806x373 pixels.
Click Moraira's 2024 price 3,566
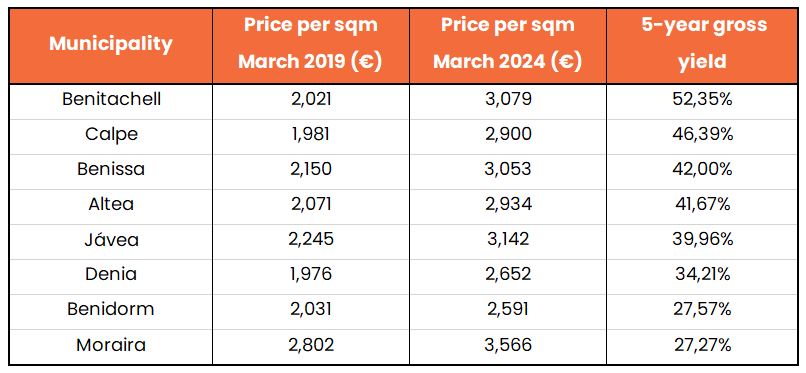click(508, 345)
